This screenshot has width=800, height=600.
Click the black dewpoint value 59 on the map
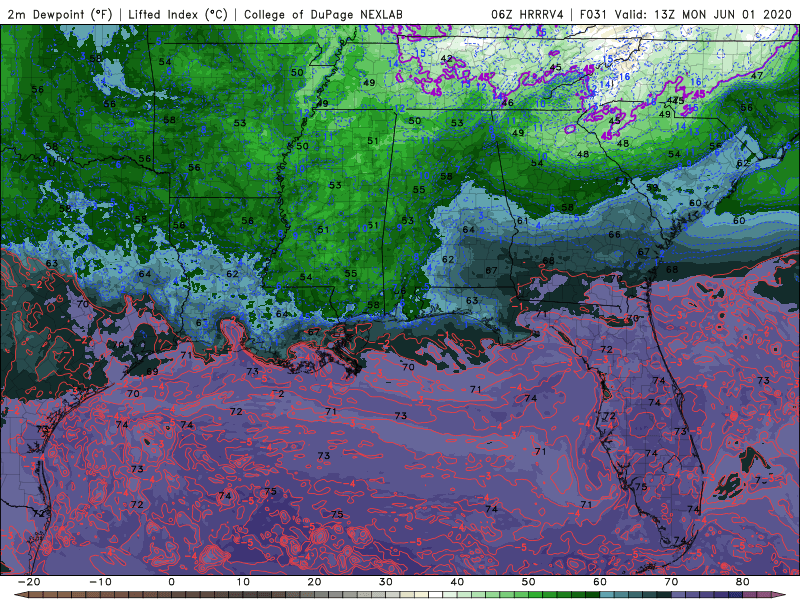click(652, 187)
